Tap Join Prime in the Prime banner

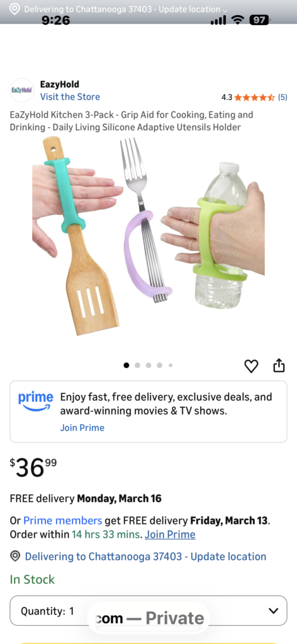(x=82, y=428)
